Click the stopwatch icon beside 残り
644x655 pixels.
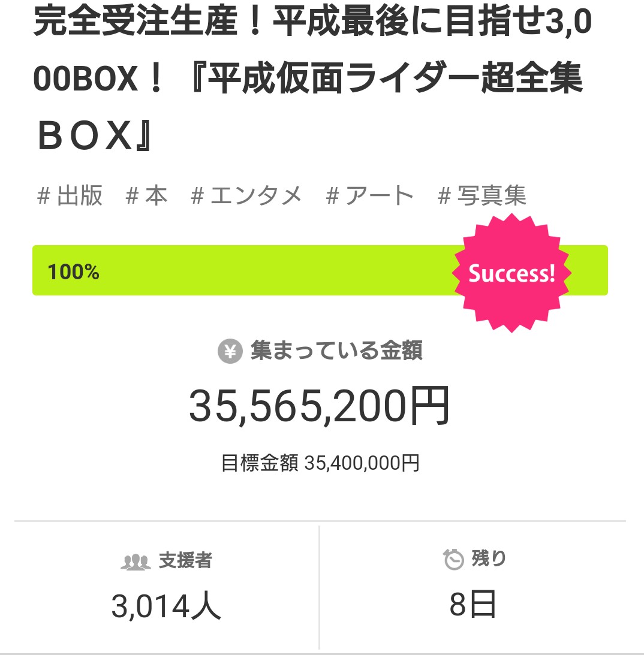pos(453,560)
